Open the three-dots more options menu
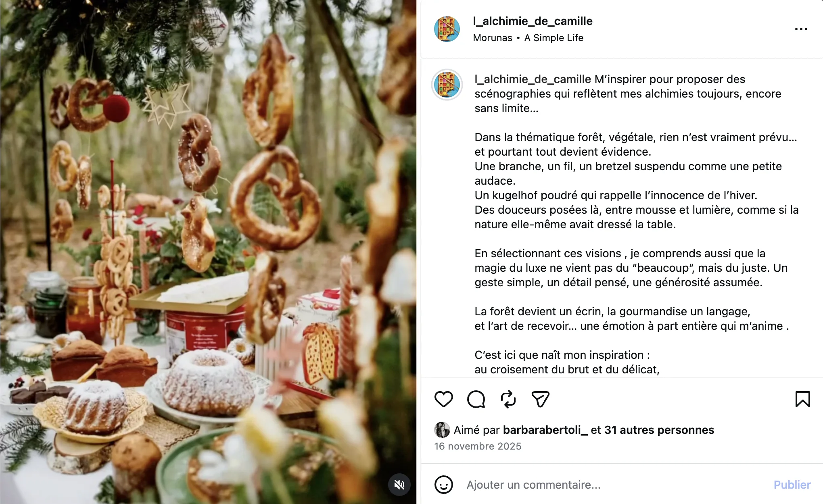Image resolution: width=823 pixels, height=504 pixels. tap(801, 29)
